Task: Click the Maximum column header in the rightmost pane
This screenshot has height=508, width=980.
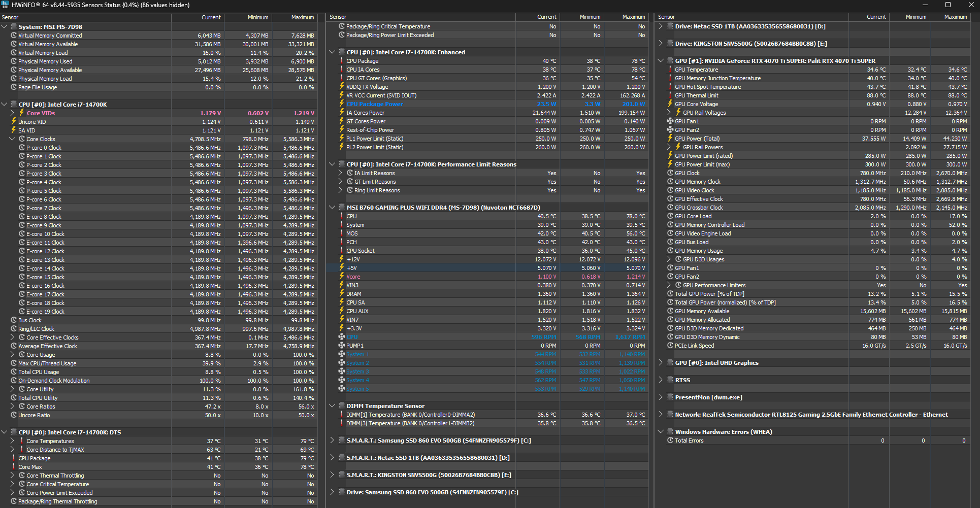Action: (x=950, y=17)
